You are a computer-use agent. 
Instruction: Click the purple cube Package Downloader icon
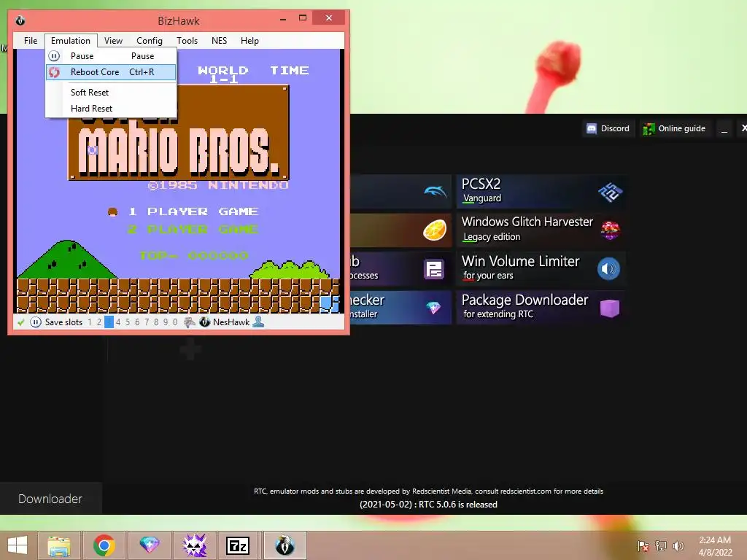coord(610,308)
